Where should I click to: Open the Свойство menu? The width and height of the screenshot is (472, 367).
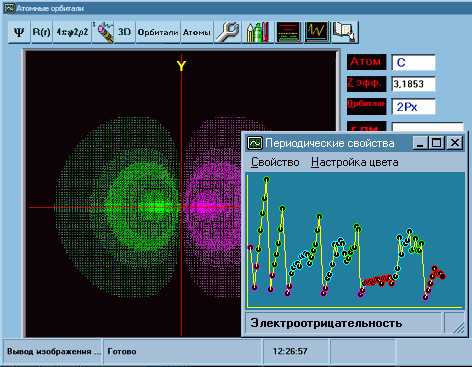[x=275, y=162]
